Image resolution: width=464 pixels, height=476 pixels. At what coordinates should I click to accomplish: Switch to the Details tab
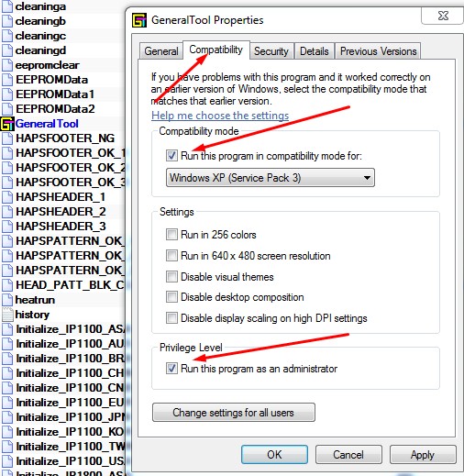point(315,51)
